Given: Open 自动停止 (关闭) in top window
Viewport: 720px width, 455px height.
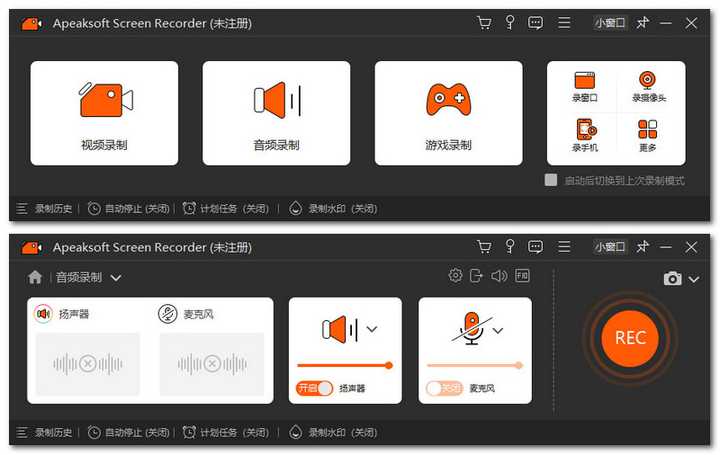Looking at the screenshot, I should click(x=129, y=209).
